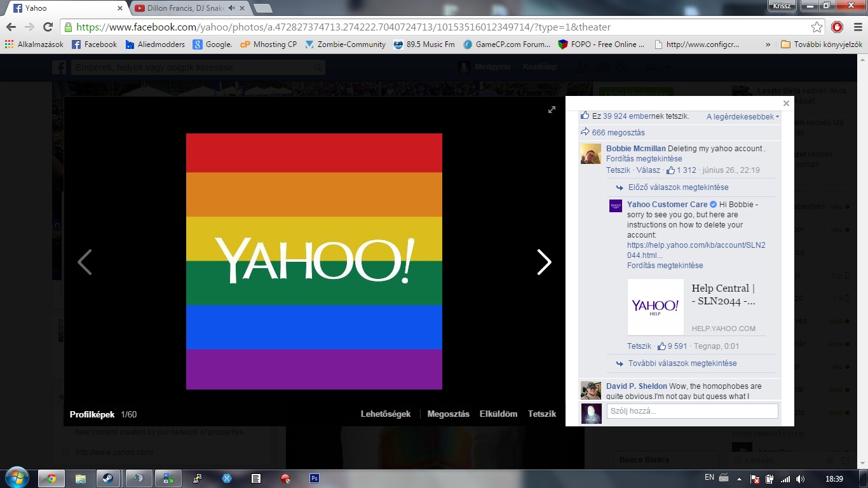
Task: Open the Chrome hamburger menu
Action: (857, 27)
